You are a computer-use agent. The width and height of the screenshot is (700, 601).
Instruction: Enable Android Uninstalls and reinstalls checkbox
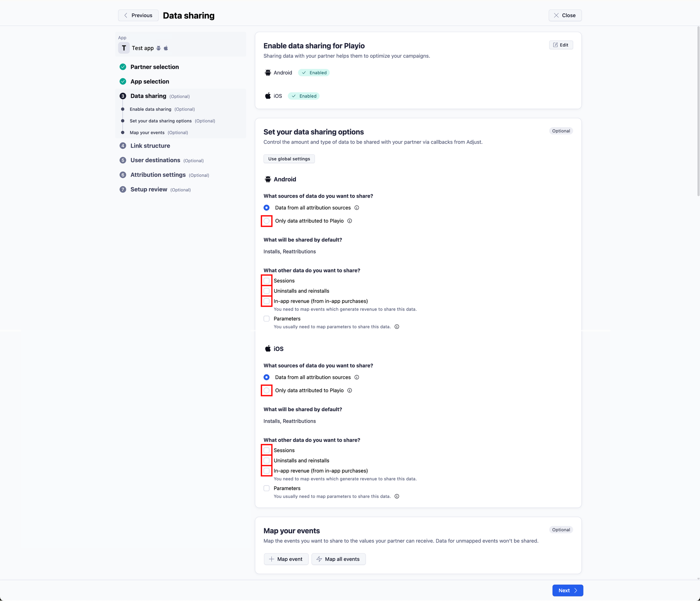tap(267, 291)
